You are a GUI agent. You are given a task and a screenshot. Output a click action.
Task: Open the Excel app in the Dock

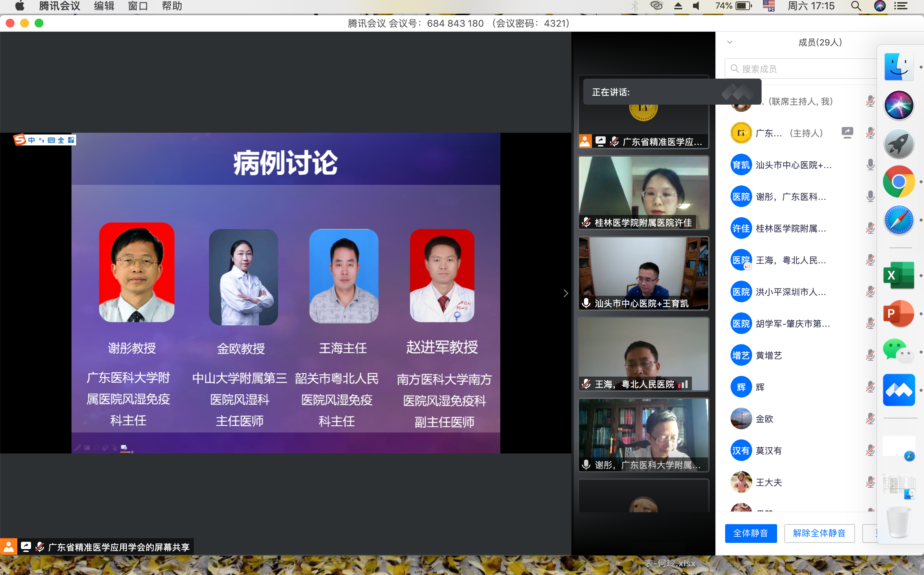(898, 275)
